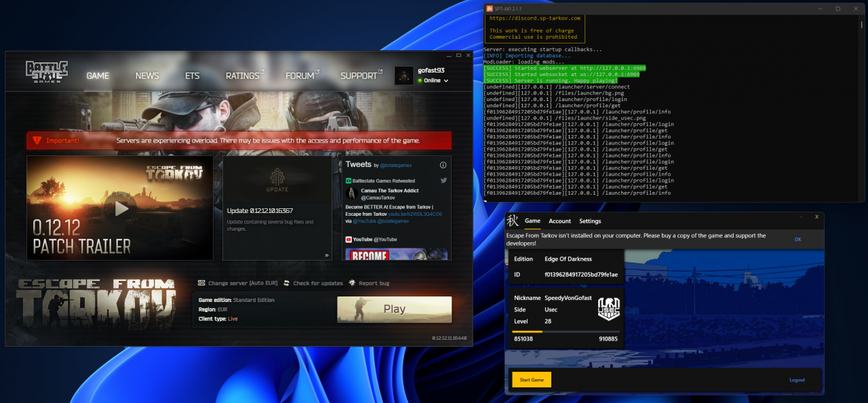Click the Tweets info circle icon
This screenshot has height=403, width=868.
(443, 165)
